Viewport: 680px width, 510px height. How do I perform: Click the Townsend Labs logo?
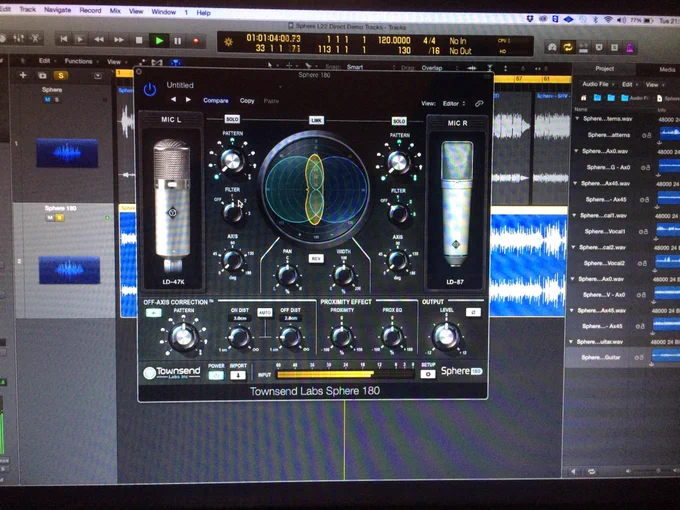pos(172,372)
